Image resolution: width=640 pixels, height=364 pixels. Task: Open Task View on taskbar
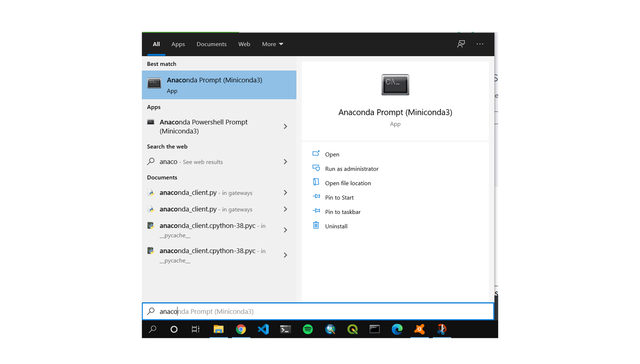(x=196, y=329)
